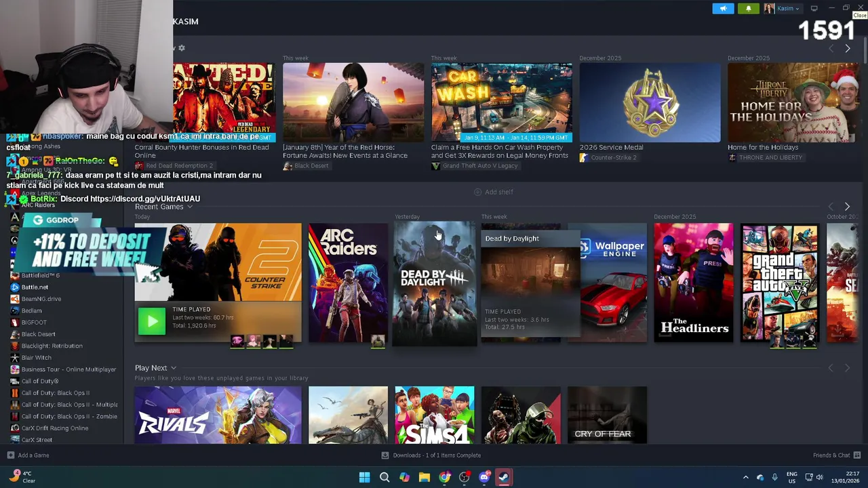Viewport: 868px width, 488px height.
Task: Click the BeamNG.drive library icon
Action: pos(15,299)
